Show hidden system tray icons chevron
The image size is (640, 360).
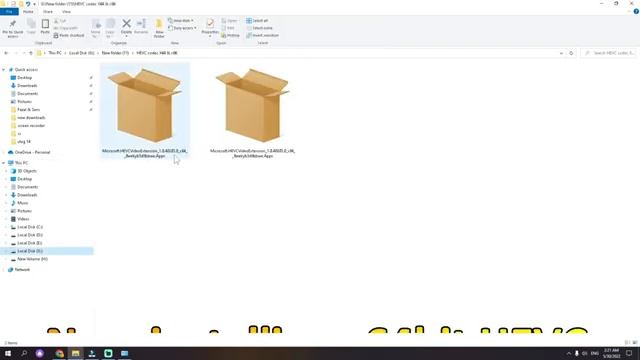(569, 353)
